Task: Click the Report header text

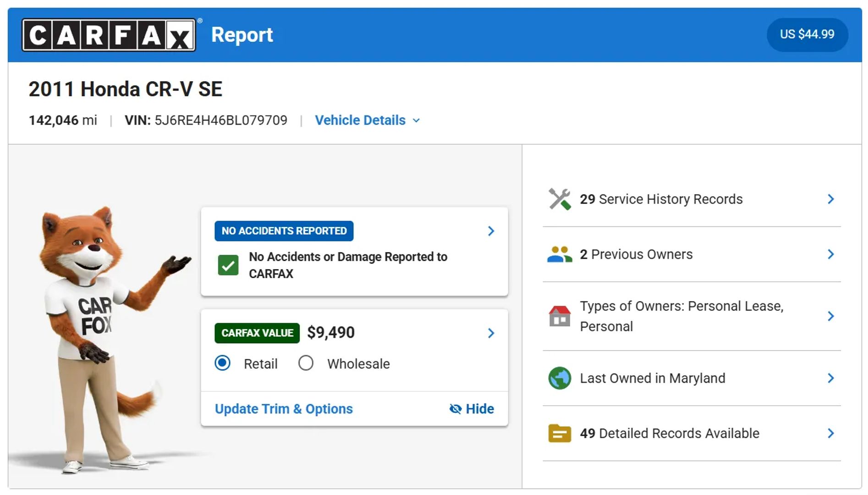Action: coord(242,35)
